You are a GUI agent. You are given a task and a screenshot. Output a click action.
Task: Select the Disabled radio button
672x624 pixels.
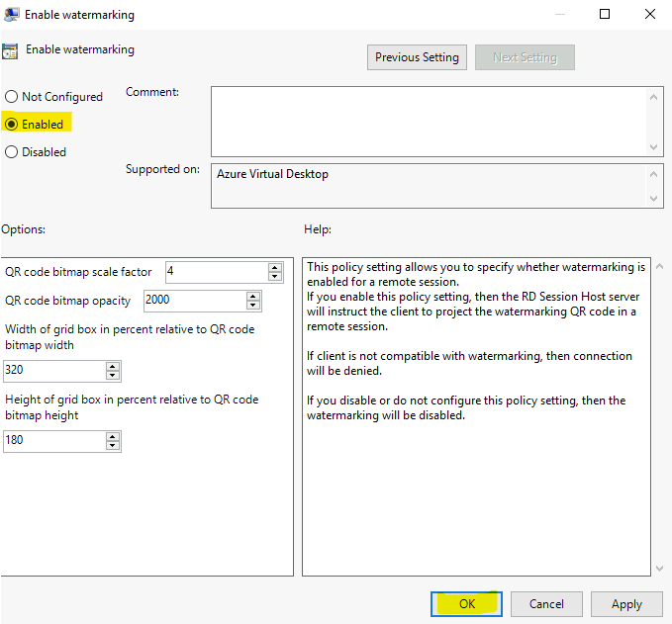(x=12, y=152)
